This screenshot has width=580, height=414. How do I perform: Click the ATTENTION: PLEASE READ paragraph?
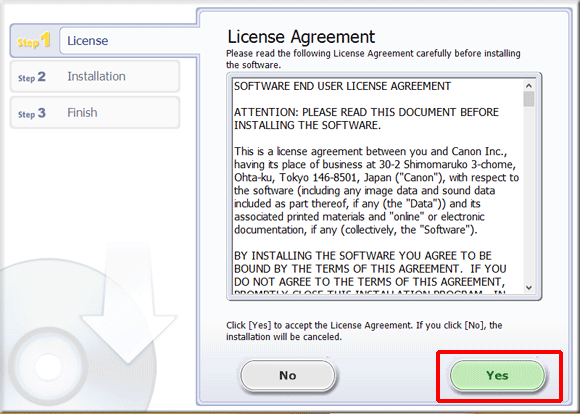pyautogui.click(x=366, y=119)
